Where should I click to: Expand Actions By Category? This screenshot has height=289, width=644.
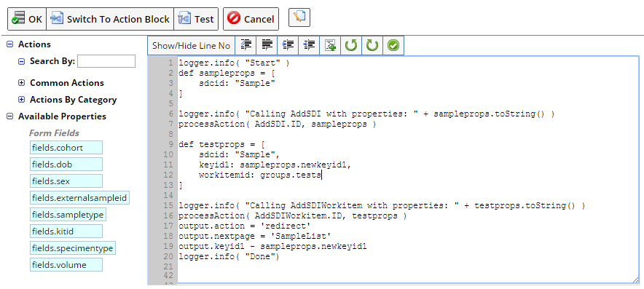tap(21, 100)
